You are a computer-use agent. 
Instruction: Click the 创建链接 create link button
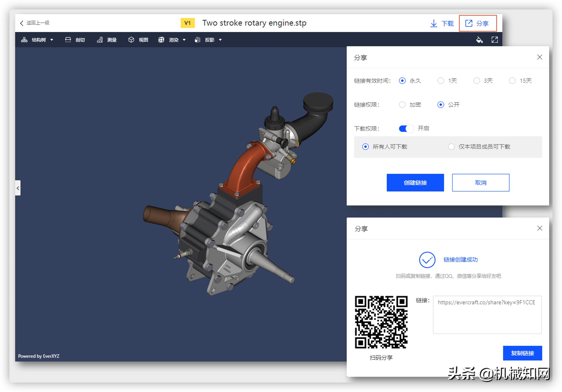(415, 183)
